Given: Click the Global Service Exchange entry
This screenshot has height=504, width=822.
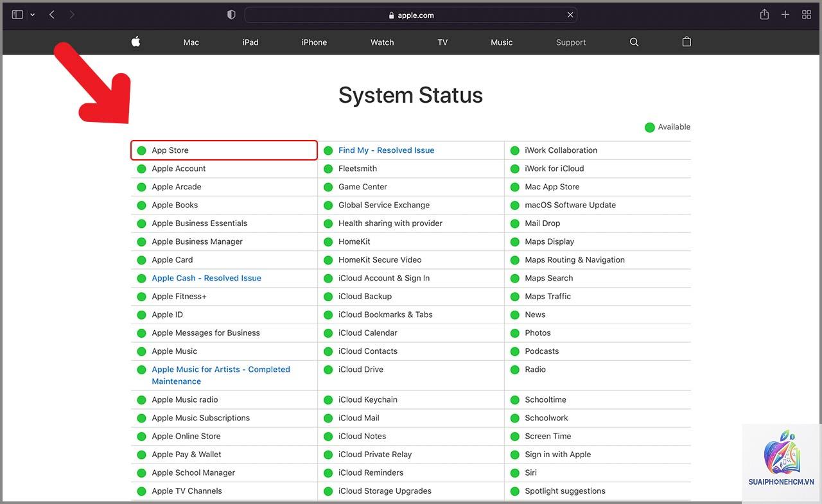Looking at the screenshot, I should coord(384,205).
